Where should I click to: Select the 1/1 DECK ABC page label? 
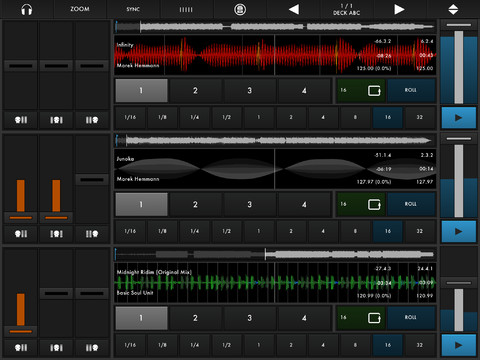pos(347,9)
